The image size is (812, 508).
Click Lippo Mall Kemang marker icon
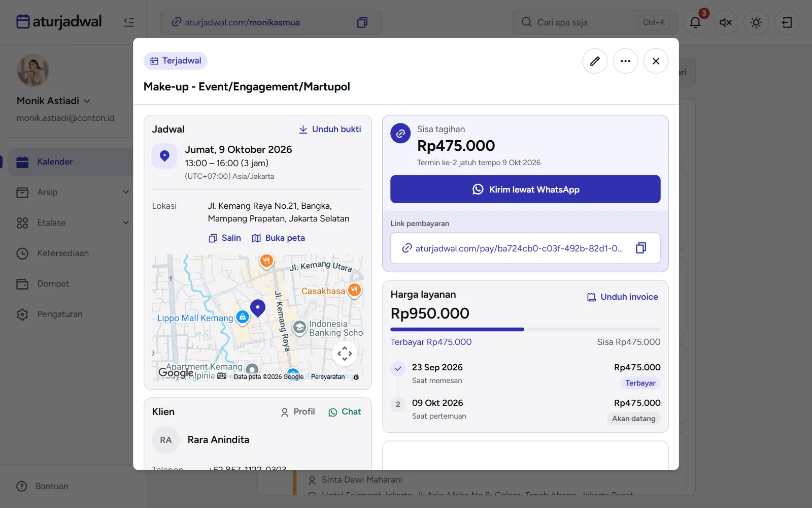click(243, 317)
